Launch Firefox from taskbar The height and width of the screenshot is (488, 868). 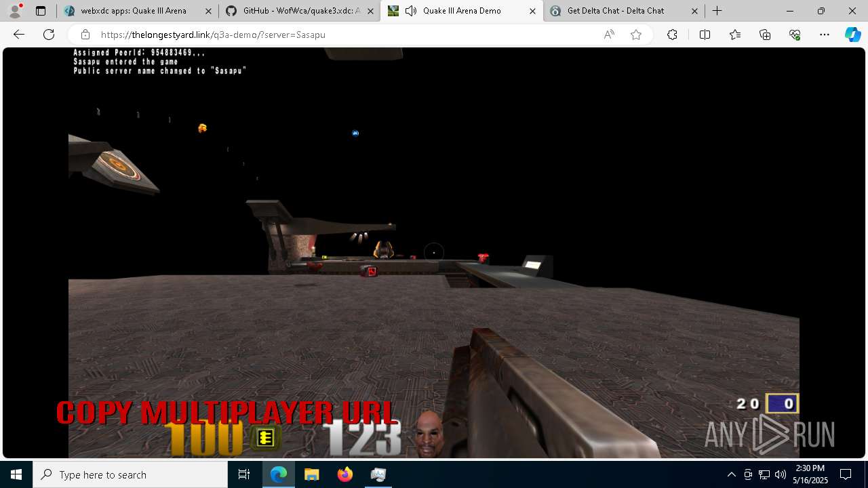(345, 474)
